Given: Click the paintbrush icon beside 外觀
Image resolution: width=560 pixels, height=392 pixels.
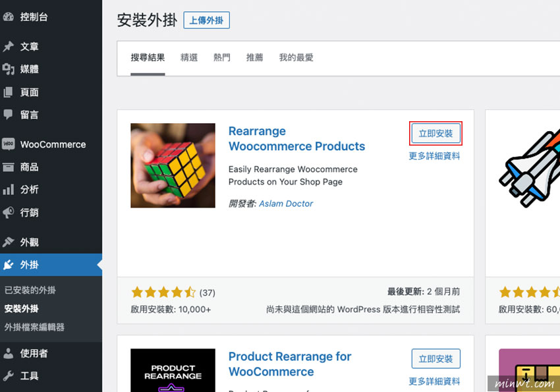Looking at the screenshot, I should coord(8,242).
